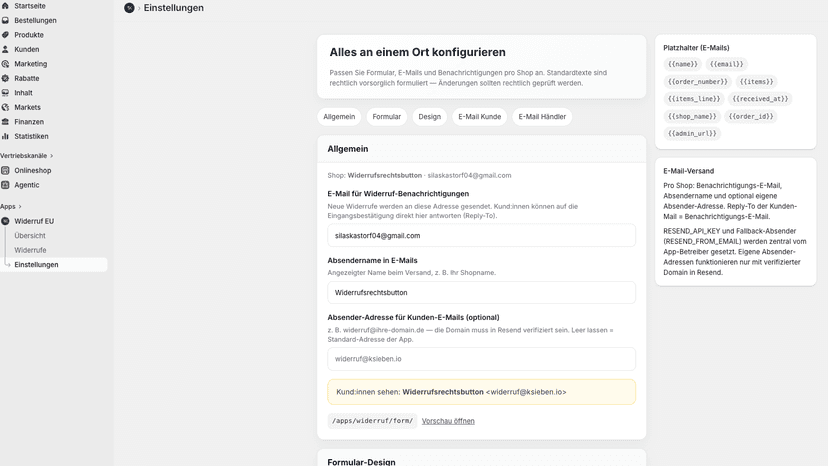The height and width of the screenshot is (466, 828).
Task: Focus the Widerruf-Benachrichtigungen email field
Action: 481,236
